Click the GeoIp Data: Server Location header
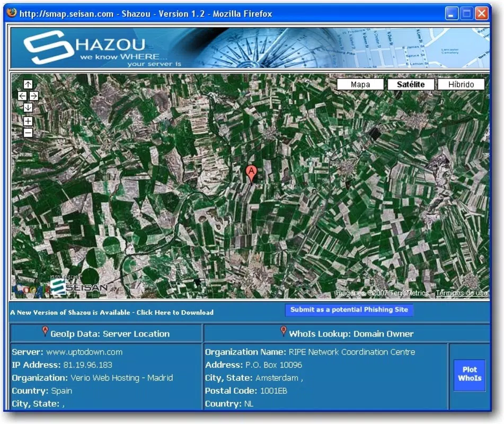Viewport: 504px width, 424px height. [110, 334]
